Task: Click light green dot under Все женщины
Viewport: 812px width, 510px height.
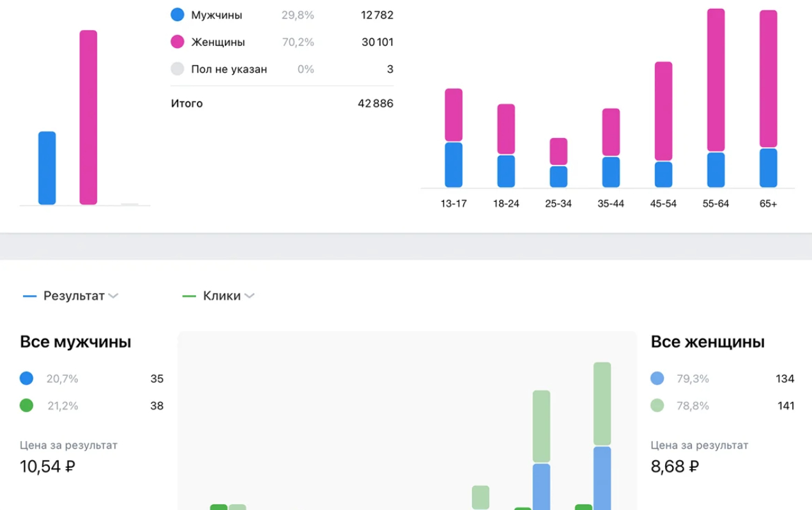Action: (657, 405)
